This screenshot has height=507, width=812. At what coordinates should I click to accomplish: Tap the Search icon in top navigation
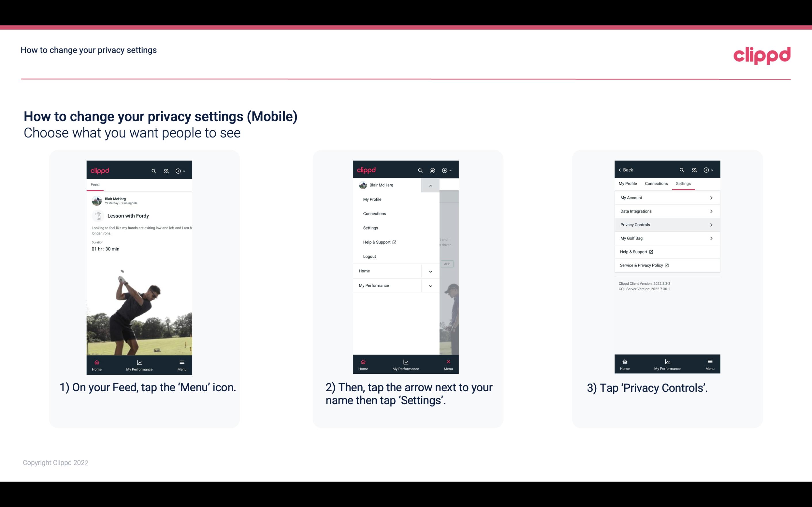pyautogui.click(x=154, y=170)
